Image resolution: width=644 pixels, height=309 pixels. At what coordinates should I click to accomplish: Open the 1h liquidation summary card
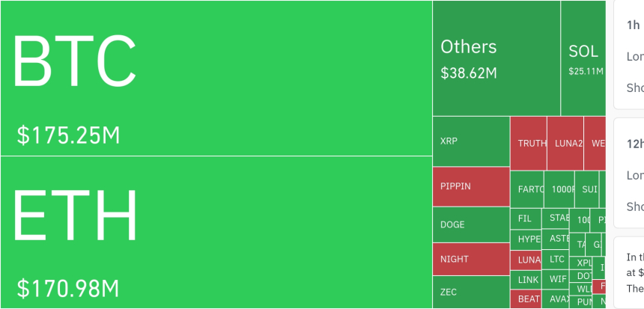(629, 55)
